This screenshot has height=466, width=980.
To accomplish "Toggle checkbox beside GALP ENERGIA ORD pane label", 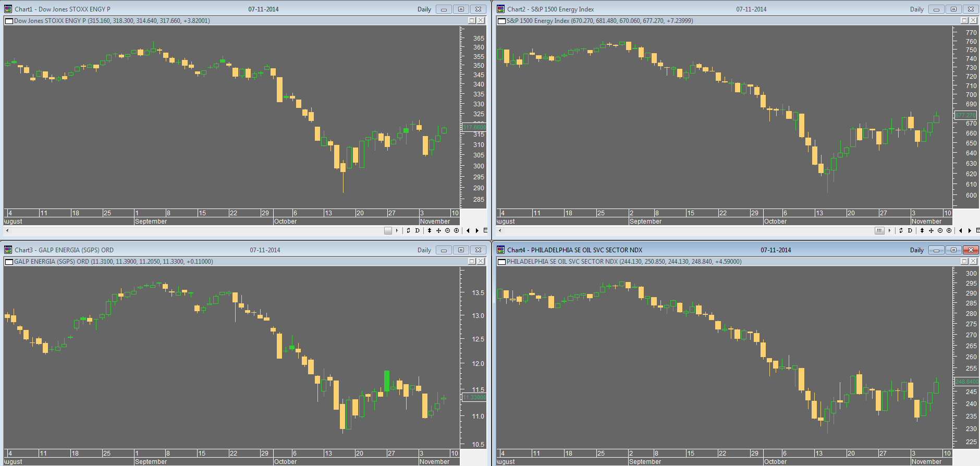I will click(x=9, y=262).
